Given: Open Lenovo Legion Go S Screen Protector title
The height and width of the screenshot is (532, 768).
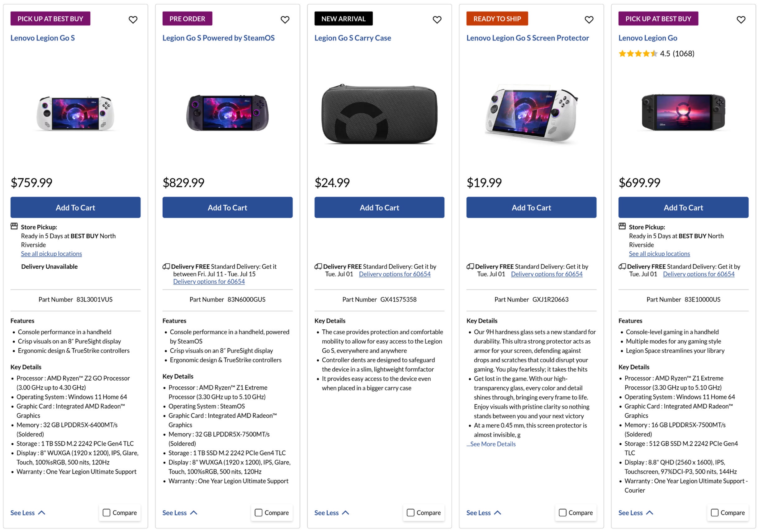Looking at the screenshot, I should point(527,38).
